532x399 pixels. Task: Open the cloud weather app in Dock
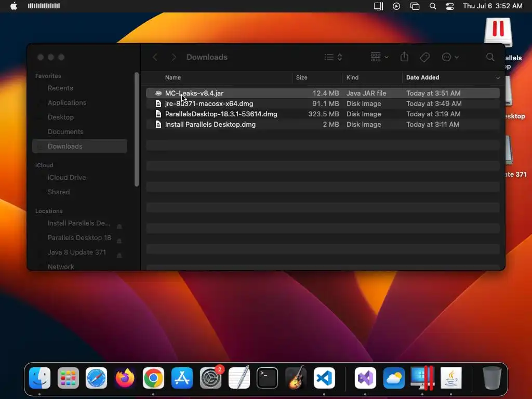[394, 378]
